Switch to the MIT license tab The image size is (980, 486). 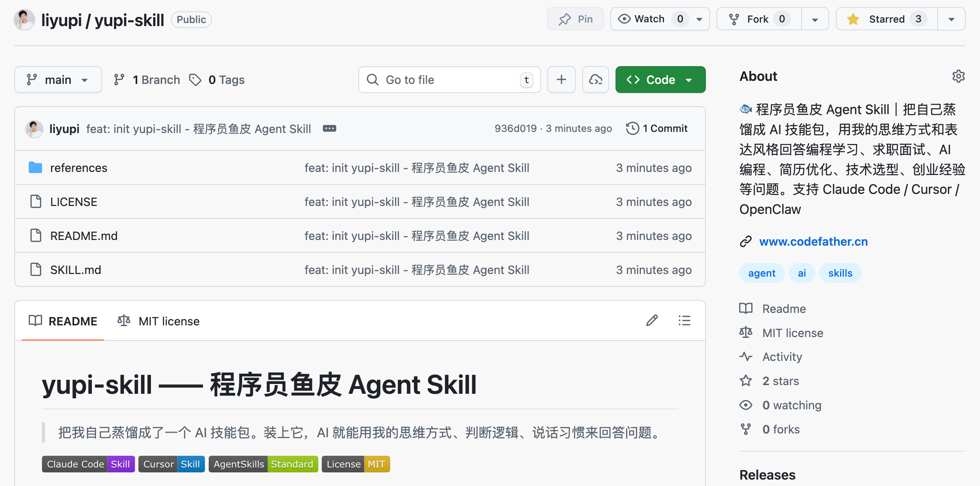click(158, 321)
